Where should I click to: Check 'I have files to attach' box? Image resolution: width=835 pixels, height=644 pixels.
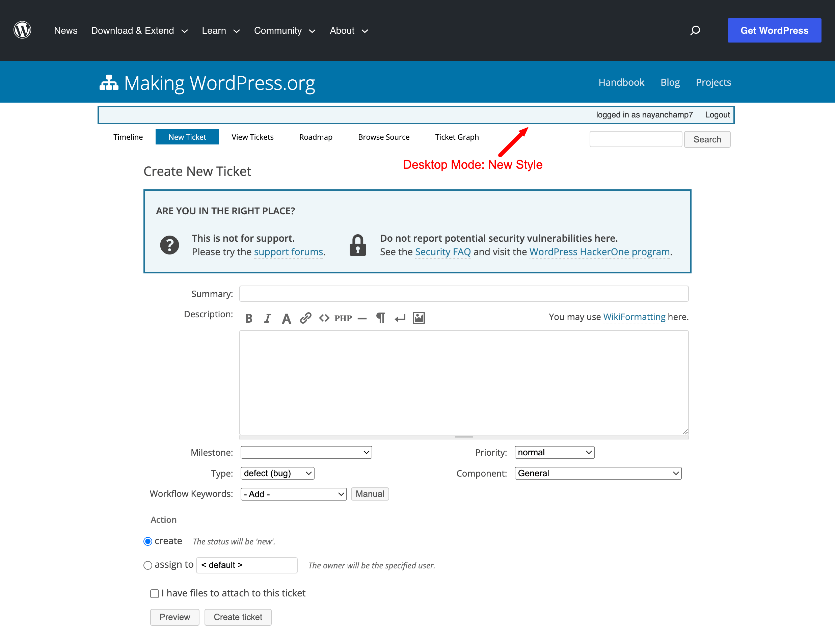155,593
